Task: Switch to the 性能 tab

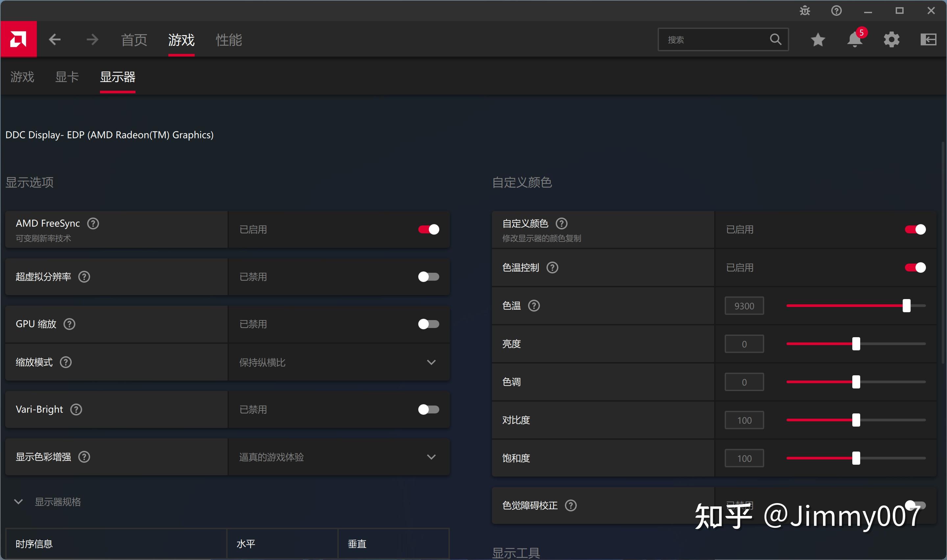Action: (229, 40)
